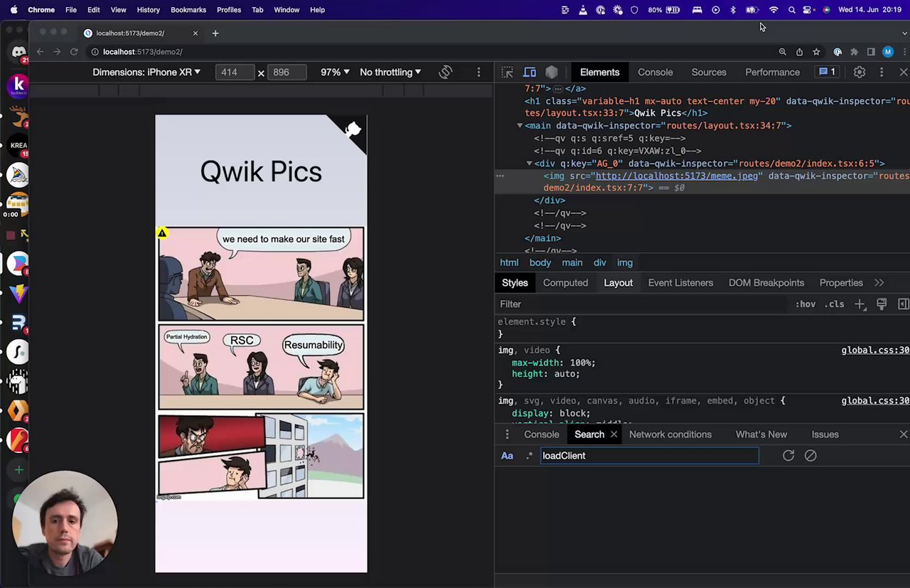Viewport: 910px width, 588px height.
Task: Clear the search results
Action: click(x=810, y=456)
